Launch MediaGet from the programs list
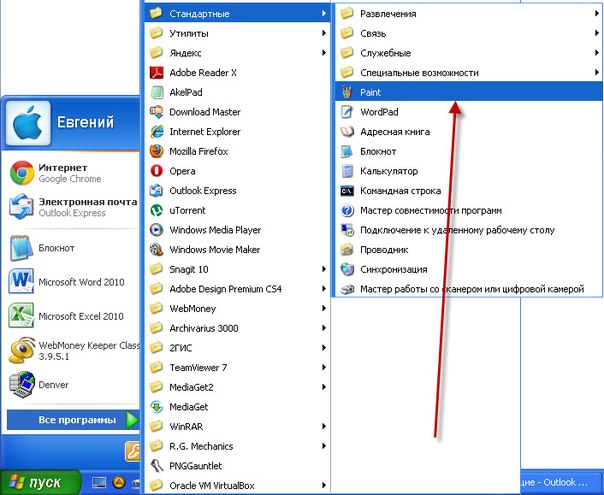Screen dimensions: 604x495 pos(237,407)
